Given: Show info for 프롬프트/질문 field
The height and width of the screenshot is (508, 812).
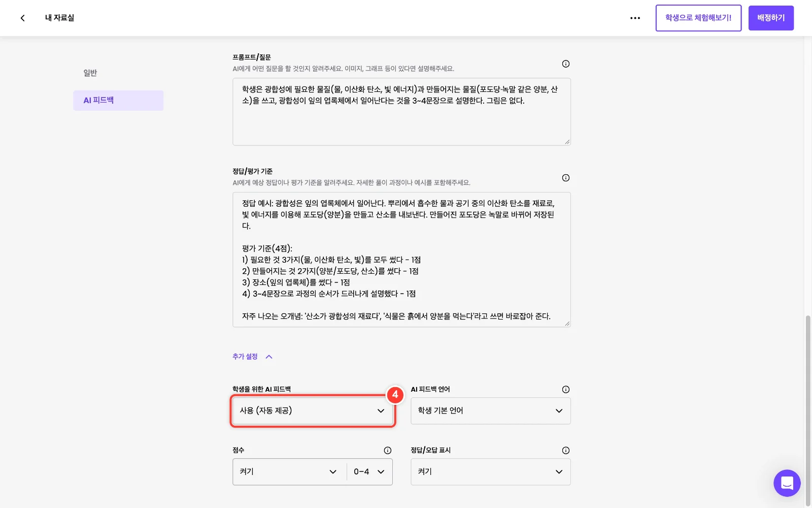Looking at the screenshot, I should pos(565,63).
